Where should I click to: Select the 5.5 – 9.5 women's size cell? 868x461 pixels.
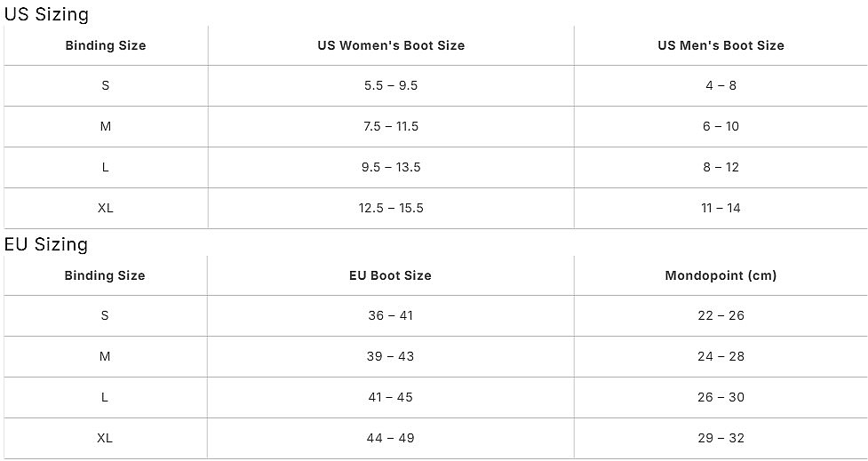point(391,85)
